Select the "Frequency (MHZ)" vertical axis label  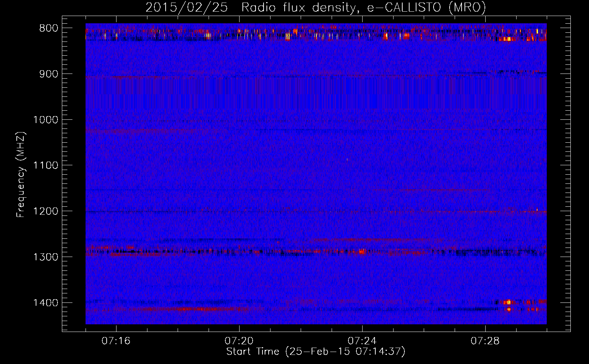(x=21, y=174)
